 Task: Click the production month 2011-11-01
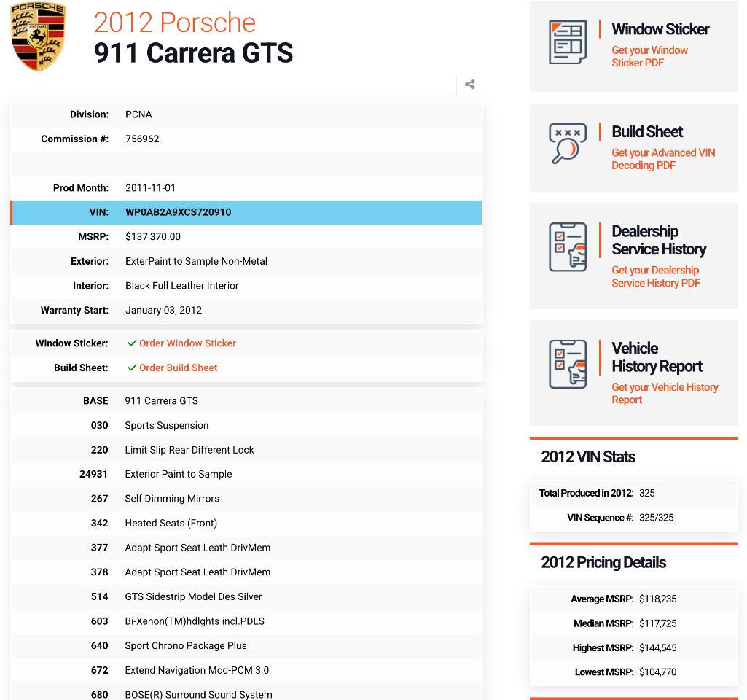pyautogui.click(x=151, y=187)
